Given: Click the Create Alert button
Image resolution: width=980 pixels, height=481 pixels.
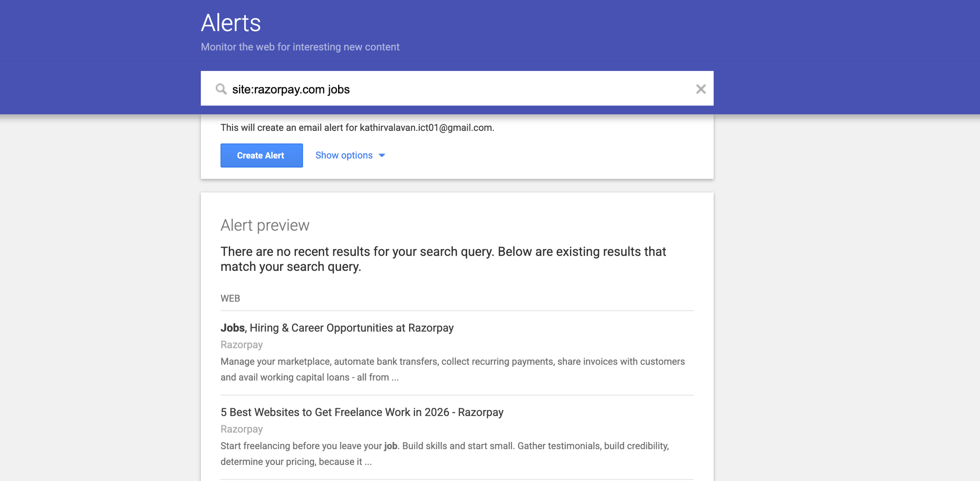Looking at the screenshot, I should pos(262,155).
